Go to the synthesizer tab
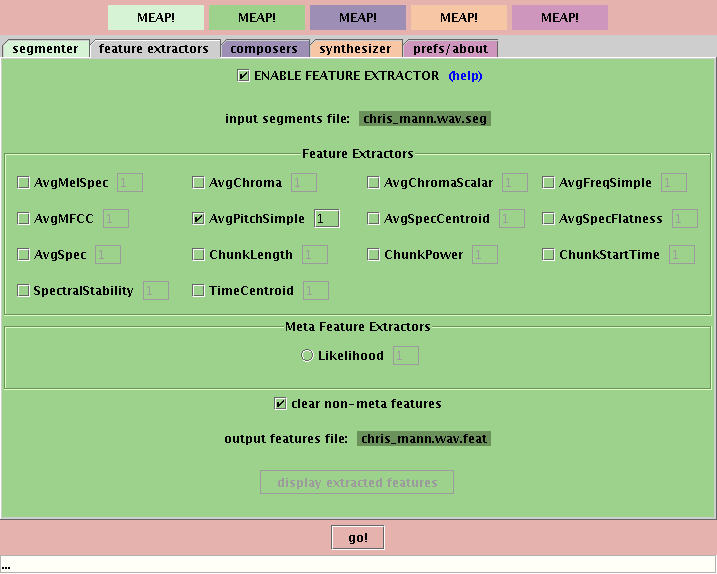 tap(356, 48)
